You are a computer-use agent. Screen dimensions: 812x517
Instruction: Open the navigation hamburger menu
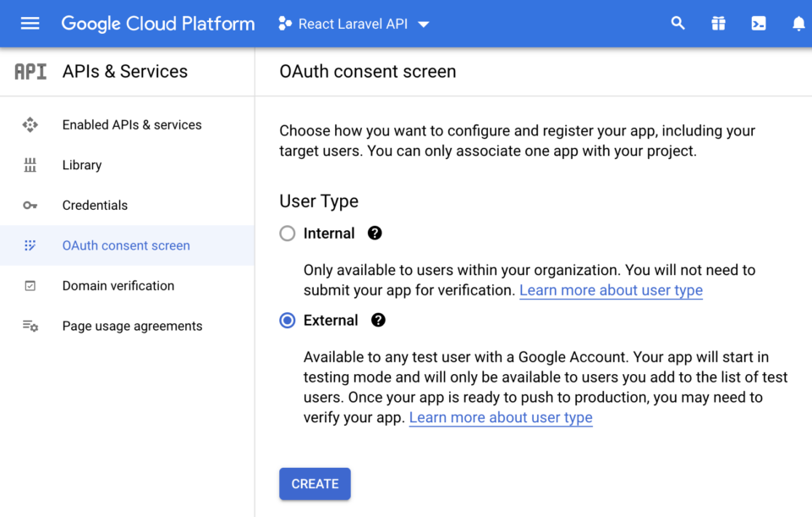30,23
